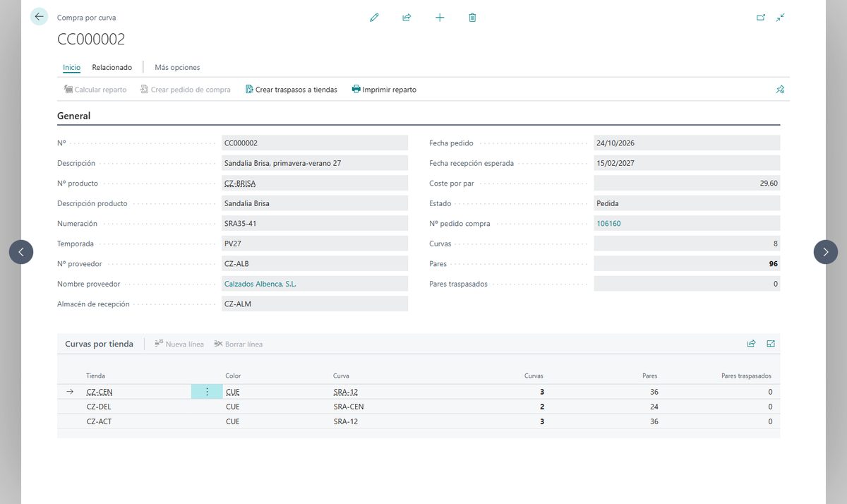847x504 pixels.
Task: Go to the previous record
Action: click(21, 252)
